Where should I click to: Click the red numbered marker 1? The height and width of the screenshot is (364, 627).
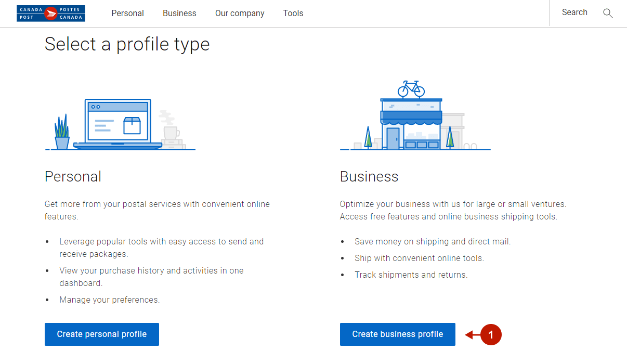click(491, 335)
